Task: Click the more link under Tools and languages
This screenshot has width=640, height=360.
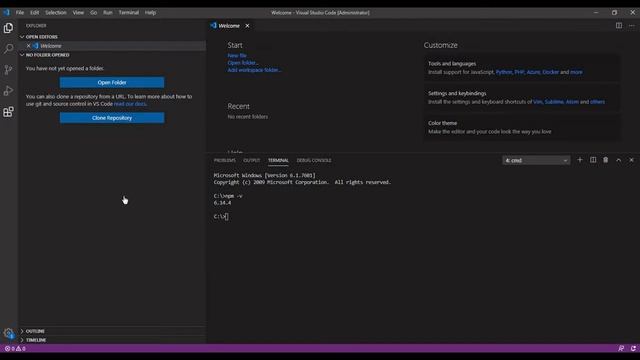Action: (x=576, y=72)
